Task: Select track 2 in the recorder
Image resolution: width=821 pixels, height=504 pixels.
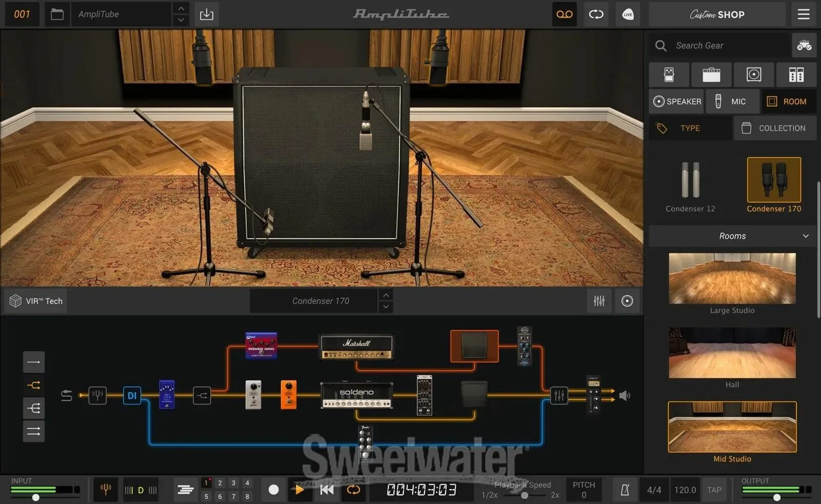Action: pos(220,482)
